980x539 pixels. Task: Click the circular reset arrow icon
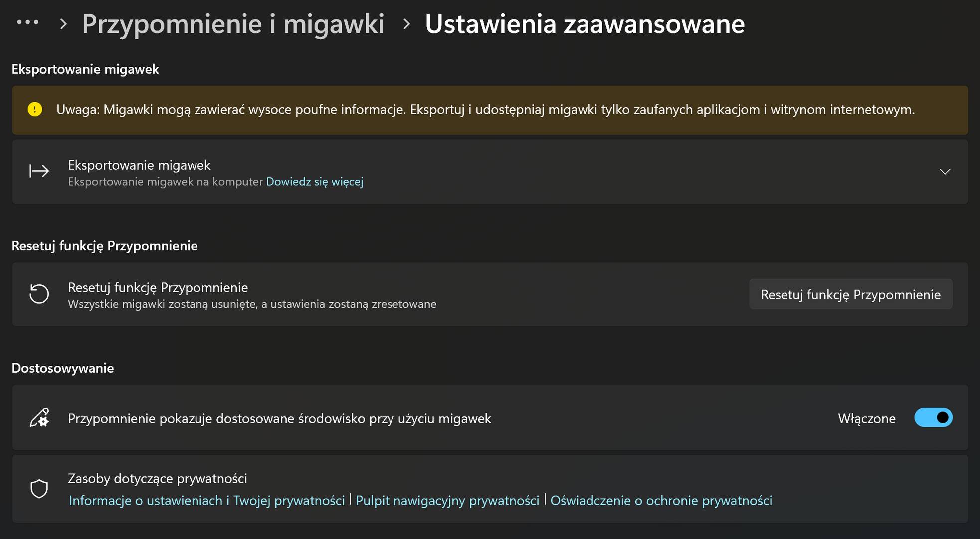(39, 294)
